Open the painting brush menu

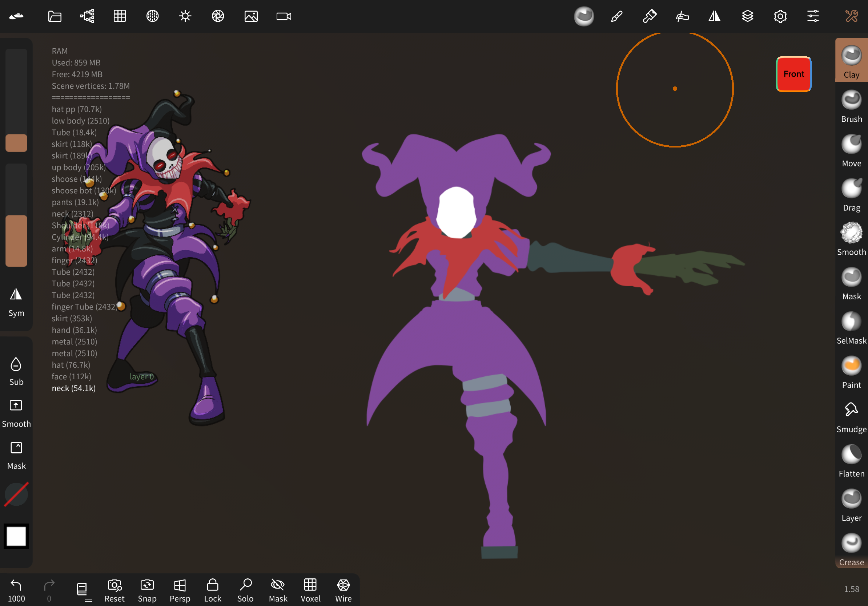(650, 16)
